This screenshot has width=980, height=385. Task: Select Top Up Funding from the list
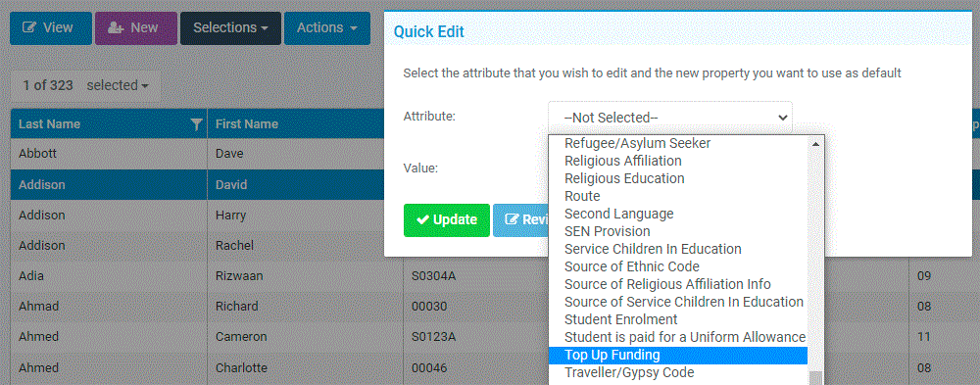677,356
